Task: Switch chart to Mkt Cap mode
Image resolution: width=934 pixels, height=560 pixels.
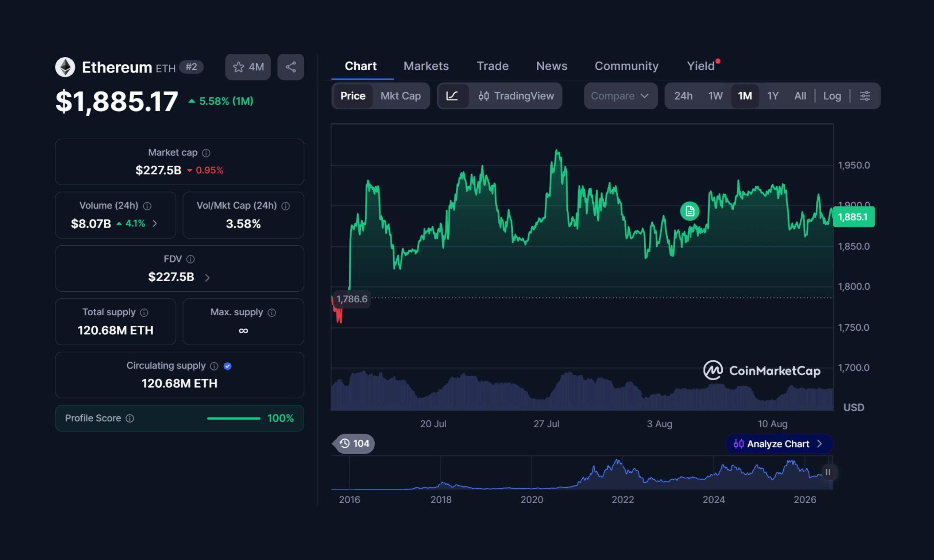Action: tap(401, 96)
